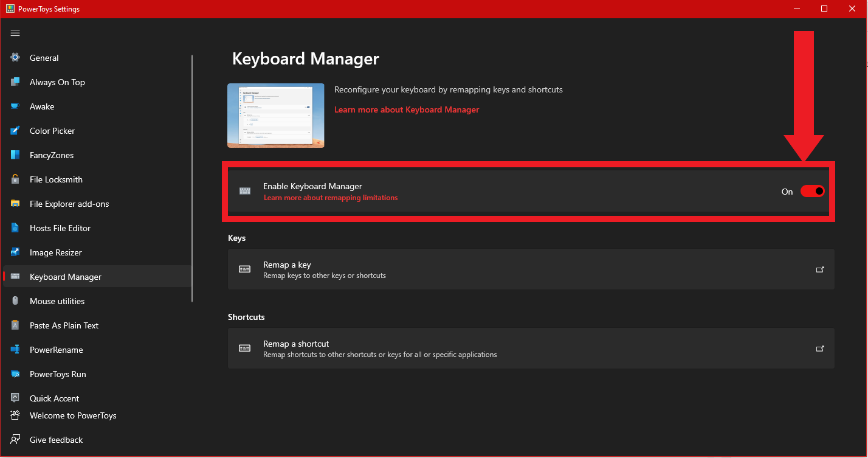Navigate to FancyZones page
The height and width of the screenshot is (458, 868).
tap(97, 155)
